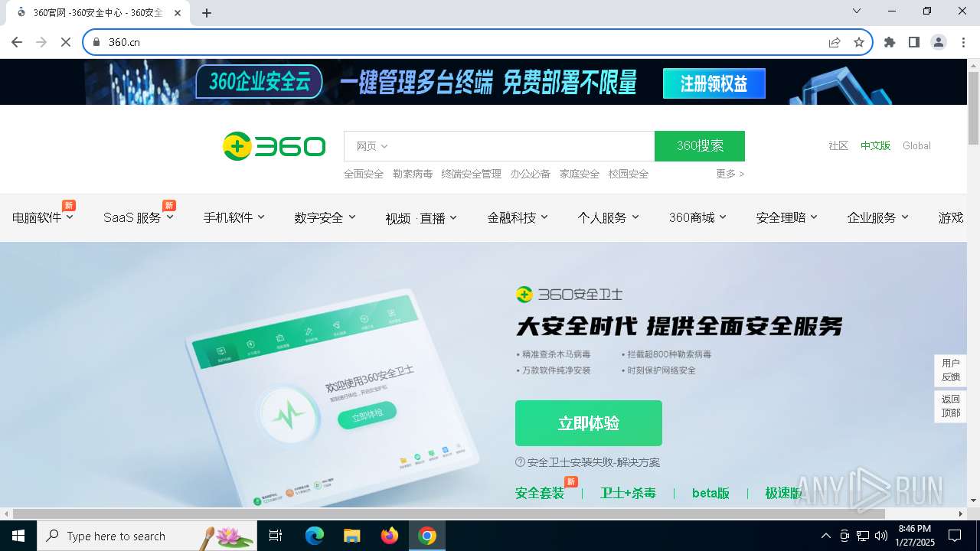Open the Chrome three-dot menu

(962, 42)
